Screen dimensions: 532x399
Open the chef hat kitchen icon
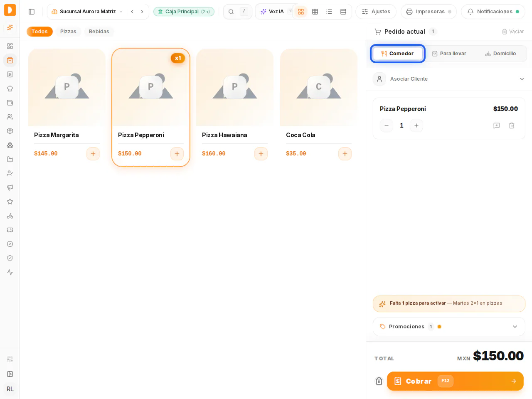click(x=10, y=89)
